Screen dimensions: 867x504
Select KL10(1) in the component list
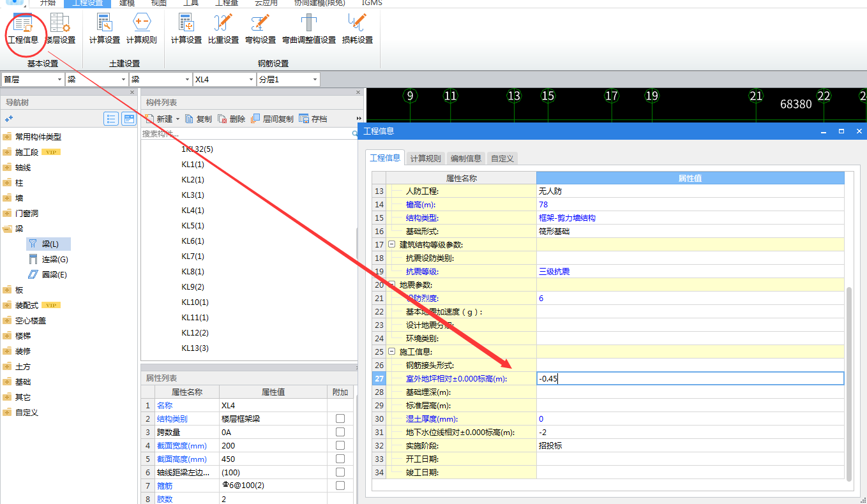pyautogui.click(x=195, y=302)
